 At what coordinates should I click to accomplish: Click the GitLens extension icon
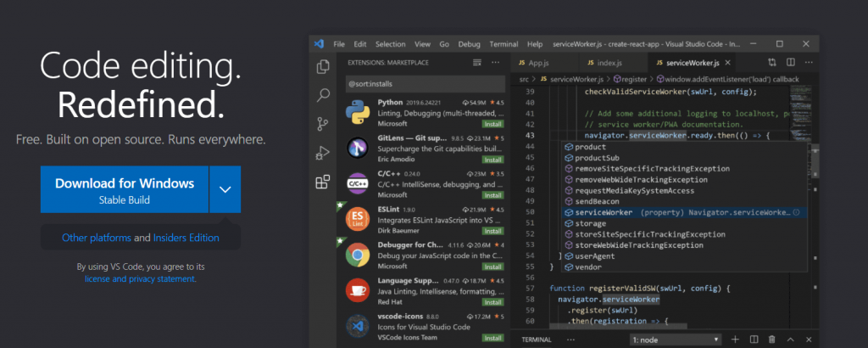coord(358,148)
